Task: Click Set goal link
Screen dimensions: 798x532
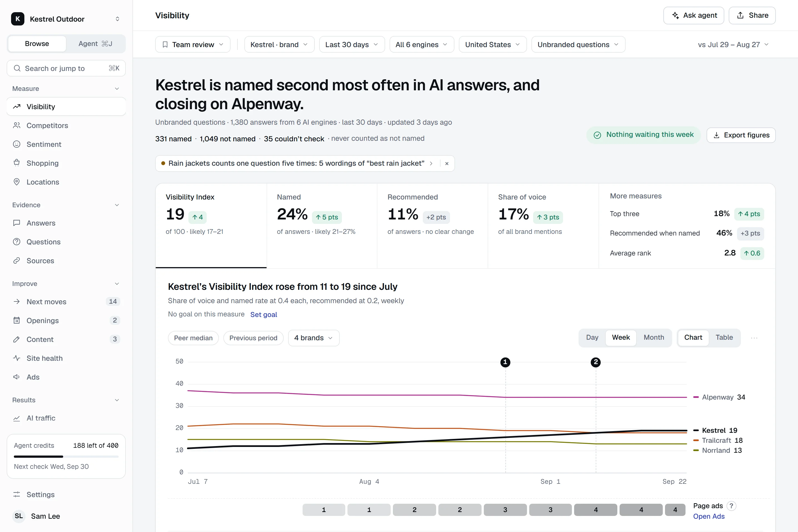Action: coord(264,314)
